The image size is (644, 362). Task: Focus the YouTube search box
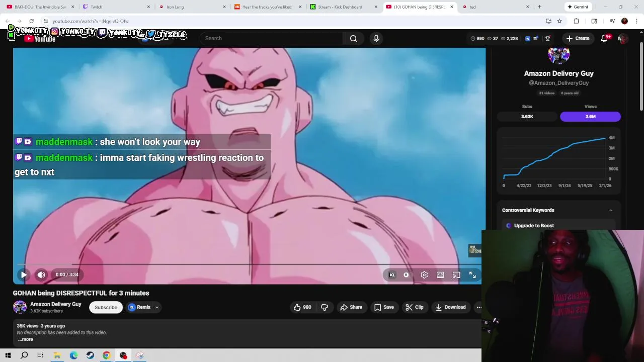[272, 38]
